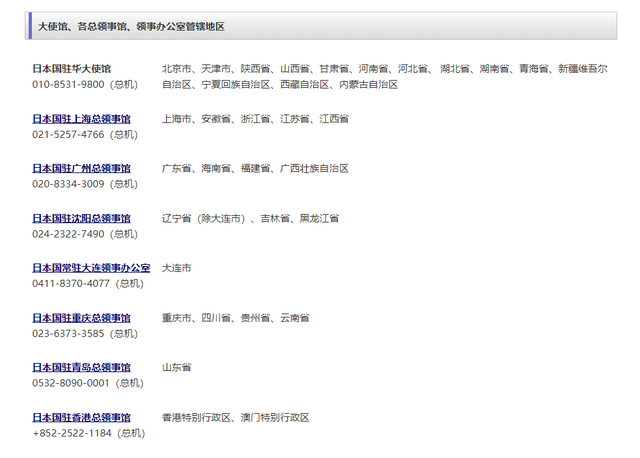640x458 pixels.
Task: Open the 日本国驻重庆总领事馆 link
Action: tap(82, 318)
